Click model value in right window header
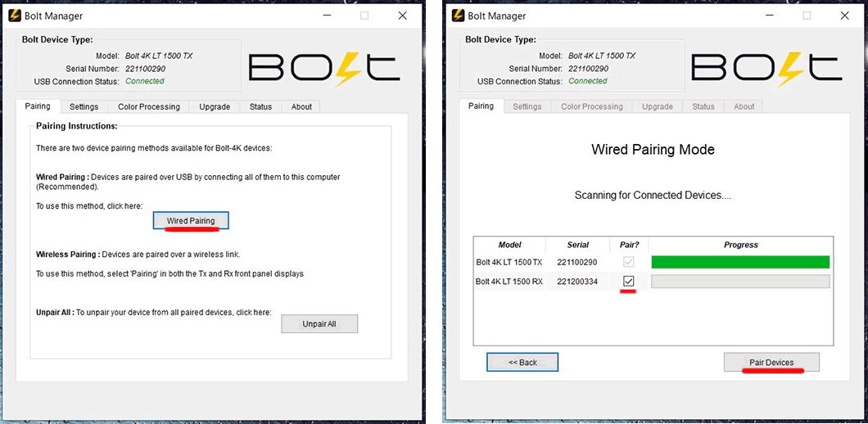Image resolution: width=868 pixels, height=424 pixels. (x=602, y=56)
